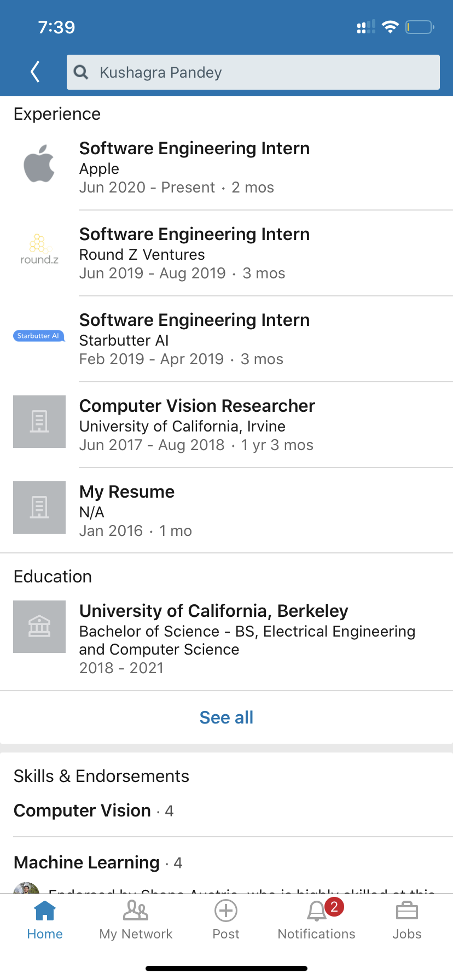
Task: Open the Apple company logo
Action: [39, 164]
